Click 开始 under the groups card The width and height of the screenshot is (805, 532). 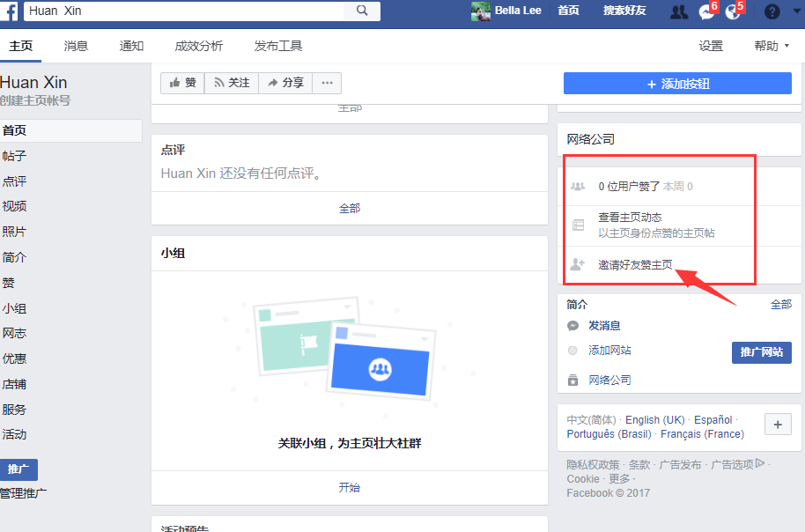point(350,487)
